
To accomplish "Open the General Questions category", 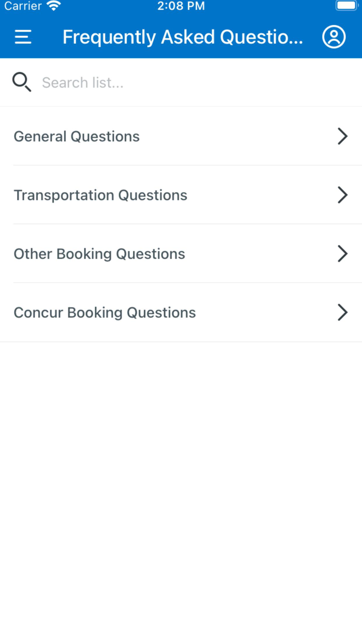I will [x=77, y=136].
